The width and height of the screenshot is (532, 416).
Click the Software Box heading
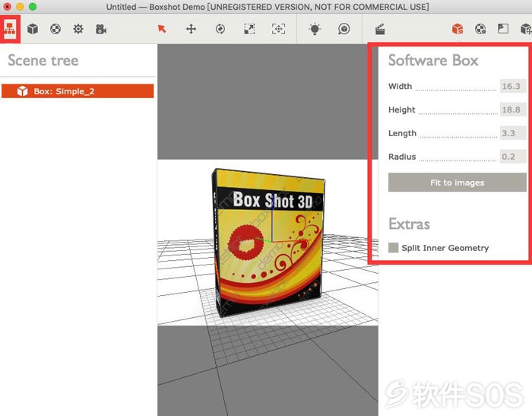point(433,60)
